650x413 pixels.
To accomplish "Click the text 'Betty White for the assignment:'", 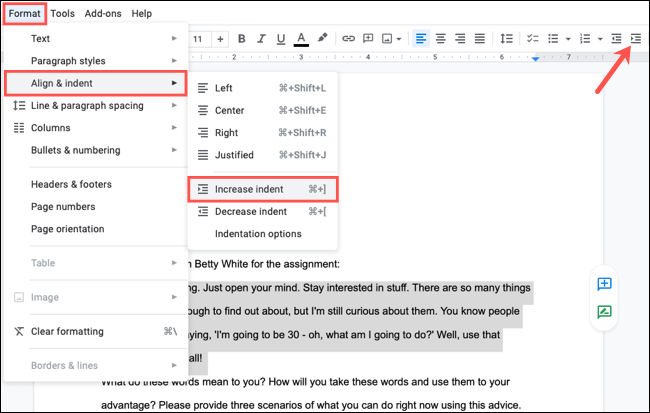I will (x=267, y=264).
